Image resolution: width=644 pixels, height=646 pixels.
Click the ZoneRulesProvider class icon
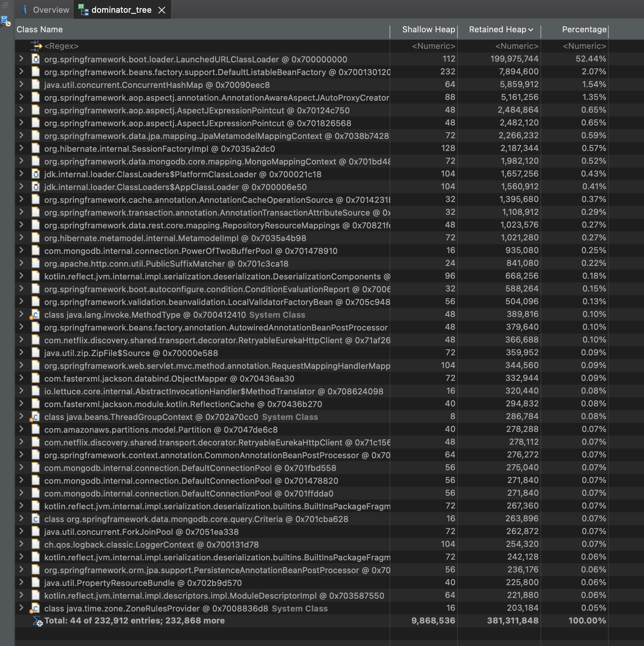pos(35,608)
